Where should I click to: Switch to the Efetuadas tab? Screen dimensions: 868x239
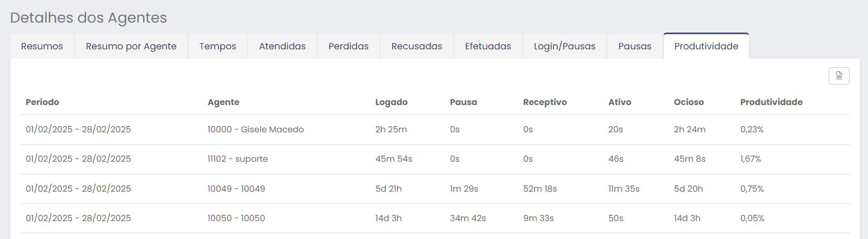coord(488,46)
